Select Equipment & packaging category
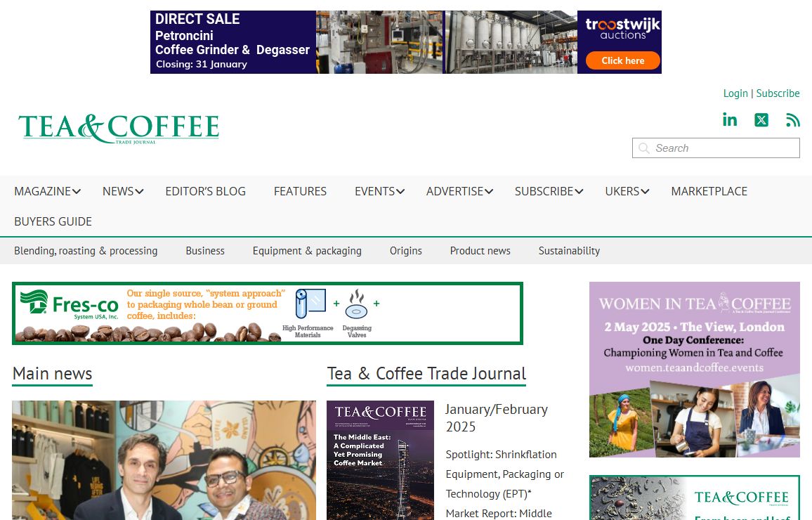The height and width of the screenshot is (520, 812). [307, 251]
